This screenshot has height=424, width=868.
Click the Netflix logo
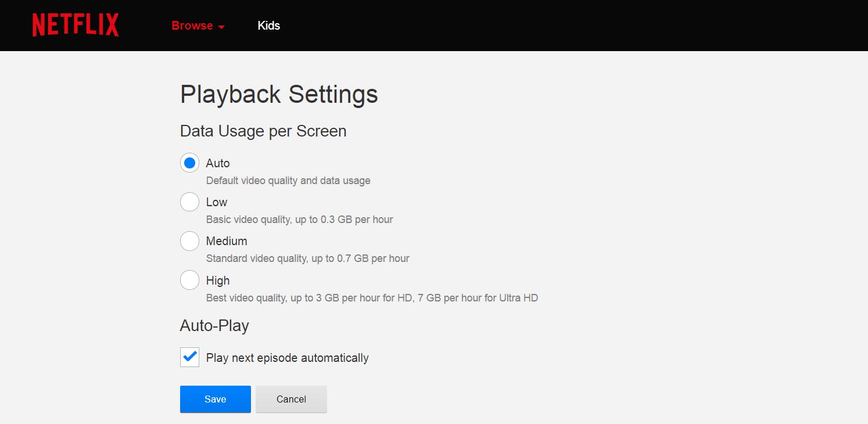click(76, 26)
